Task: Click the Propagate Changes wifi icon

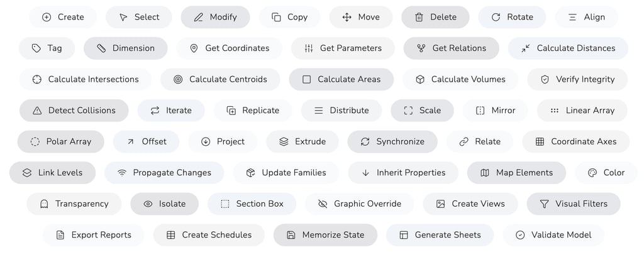Action: (x=122, y=172)
